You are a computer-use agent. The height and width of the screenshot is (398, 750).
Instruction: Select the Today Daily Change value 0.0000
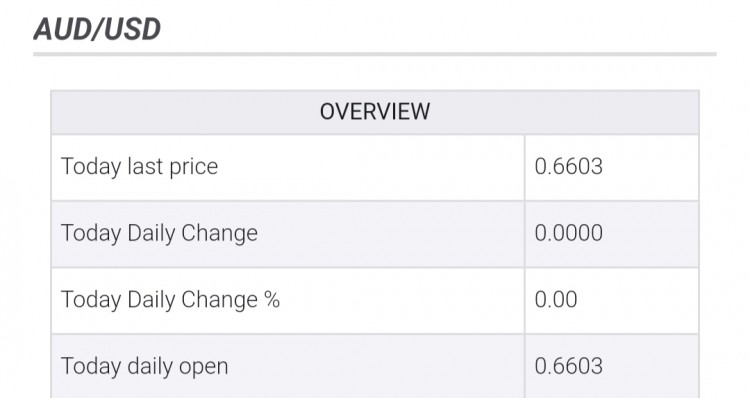coord(568,233)
